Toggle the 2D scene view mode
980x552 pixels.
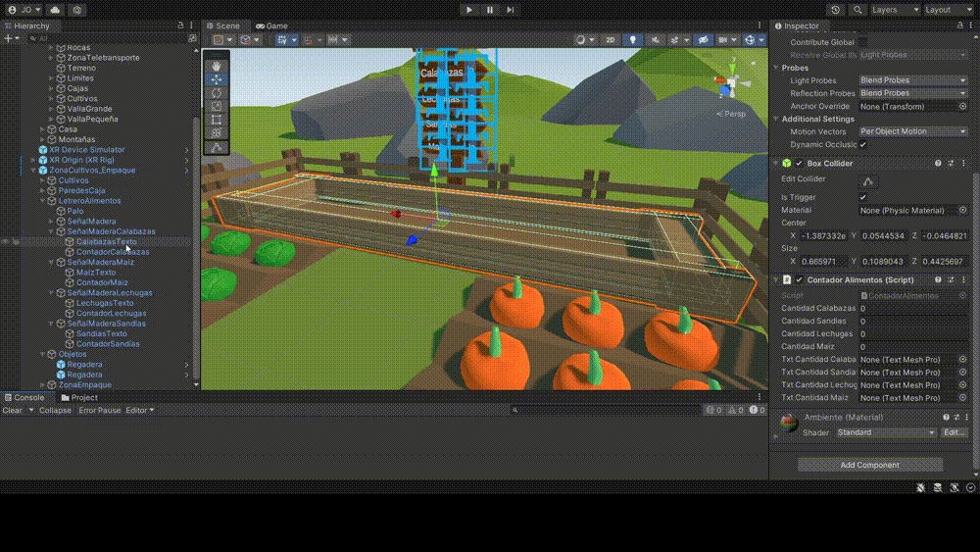610,39
